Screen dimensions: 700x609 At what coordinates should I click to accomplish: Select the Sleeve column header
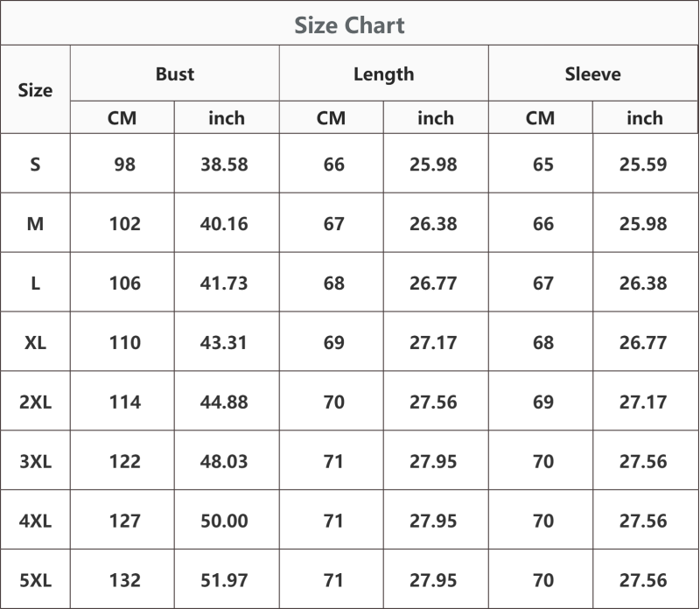(593, 73)
